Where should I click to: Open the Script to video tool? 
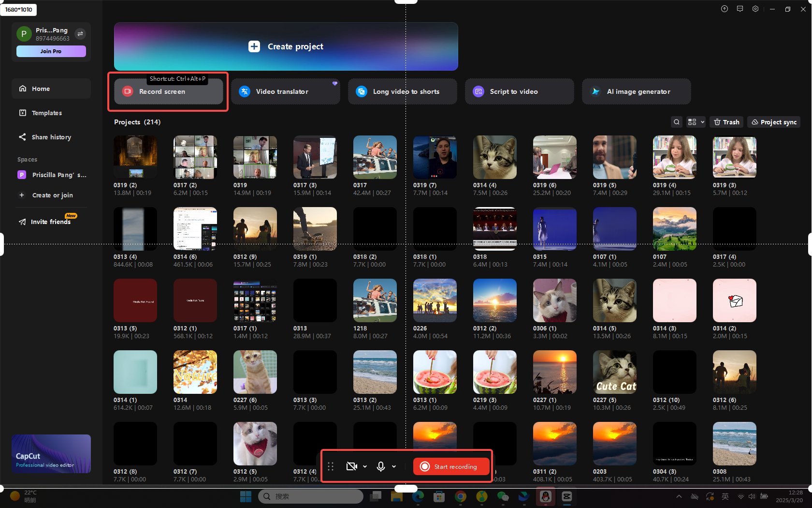tap(520, 91)
